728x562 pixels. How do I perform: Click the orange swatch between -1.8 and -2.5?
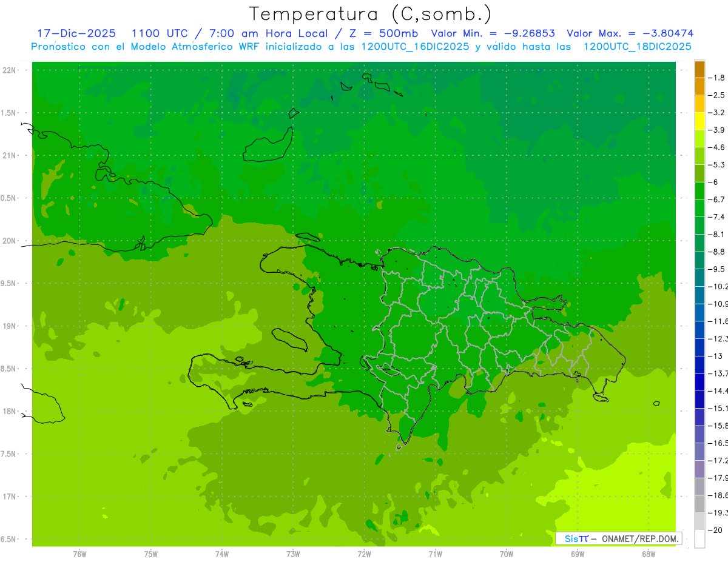[x=699, y=86]
